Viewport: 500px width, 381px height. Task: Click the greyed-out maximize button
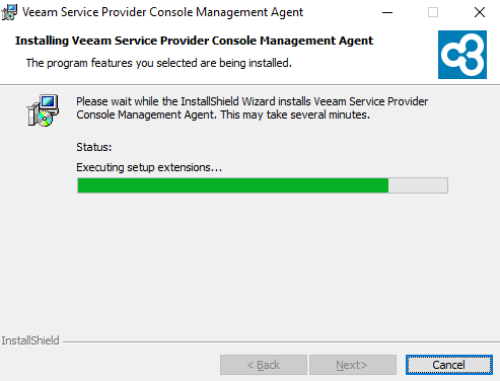[433, 13]
